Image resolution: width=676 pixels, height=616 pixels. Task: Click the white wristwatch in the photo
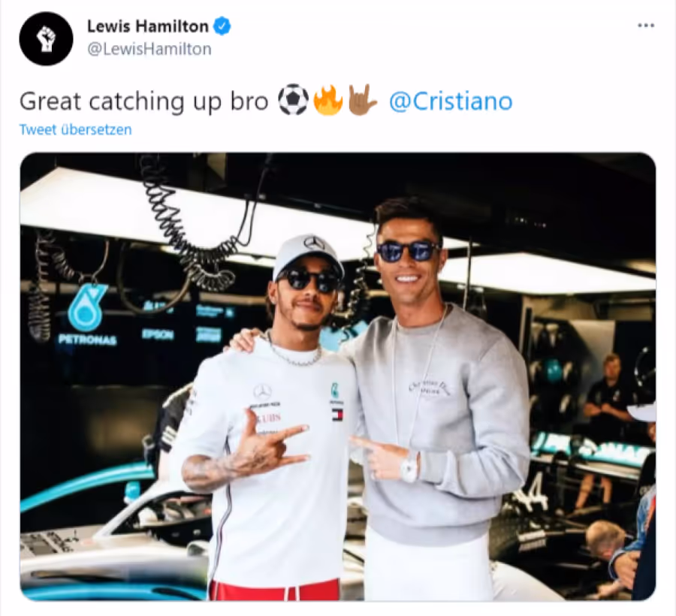409,467
